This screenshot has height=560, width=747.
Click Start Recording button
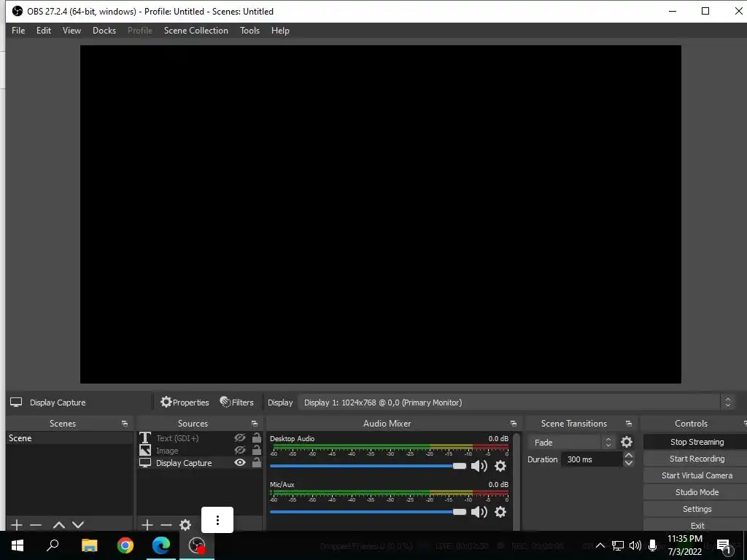tap(696, 459)
